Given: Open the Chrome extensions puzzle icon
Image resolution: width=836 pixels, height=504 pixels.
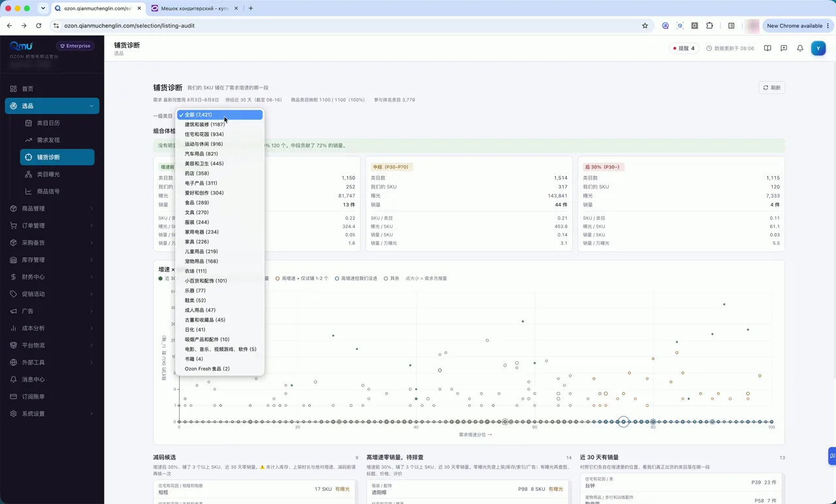Looking at the screenshot, I should coord(710,26).
